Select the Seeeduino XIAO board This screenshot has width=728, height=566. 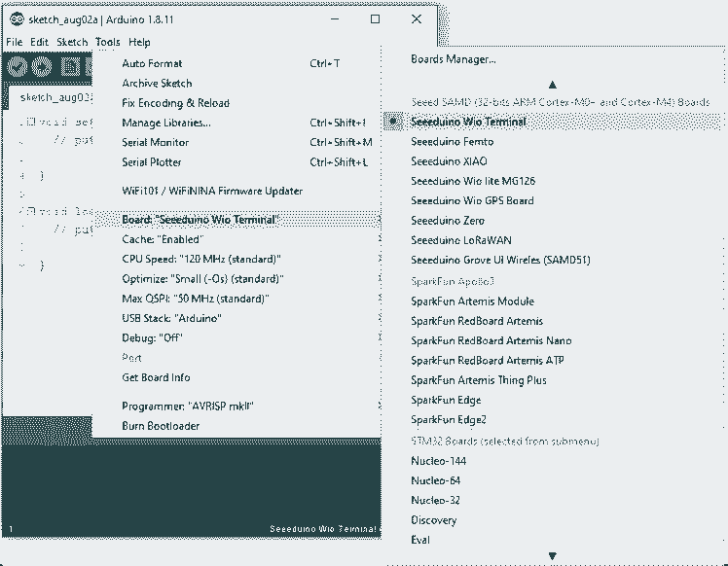[552, 161]
